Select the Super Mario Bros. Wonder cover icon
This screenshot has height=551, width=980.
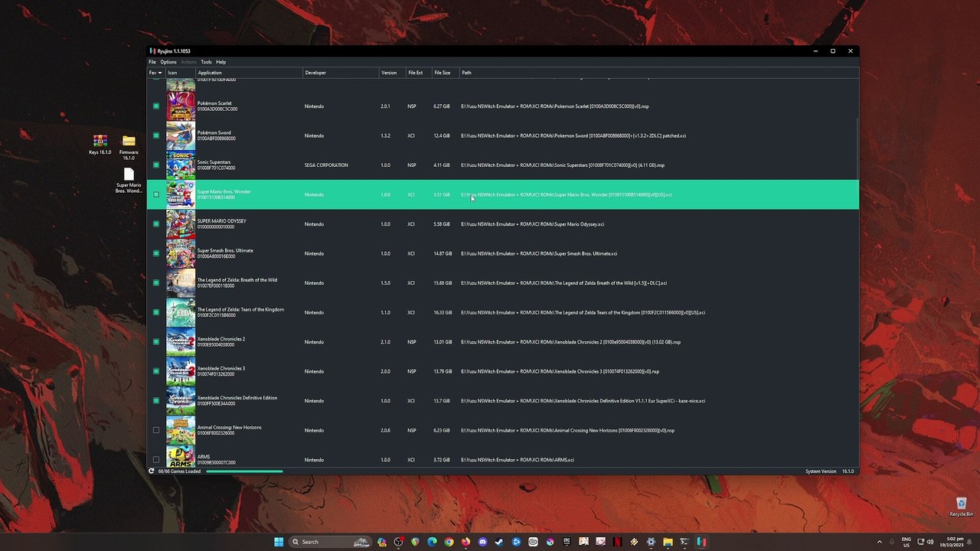181,194
